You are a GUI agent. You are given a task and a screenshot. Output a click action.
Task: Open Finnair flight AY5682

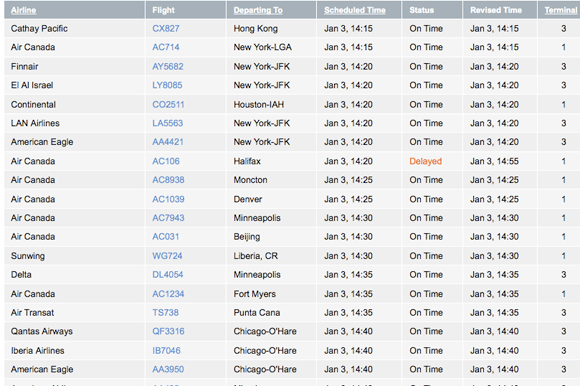[x=168, y=67]
